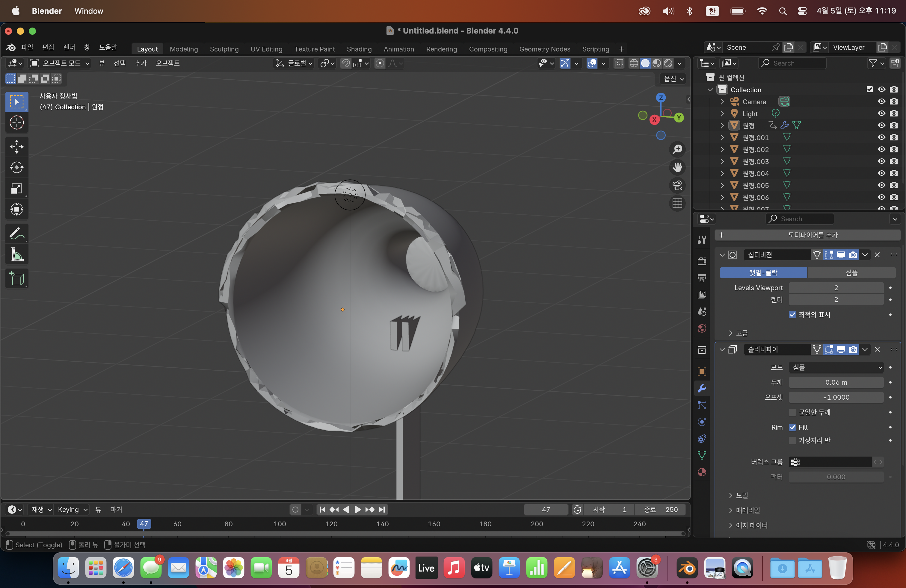Hide the Light object via its eye icon

tap(882, 113)
